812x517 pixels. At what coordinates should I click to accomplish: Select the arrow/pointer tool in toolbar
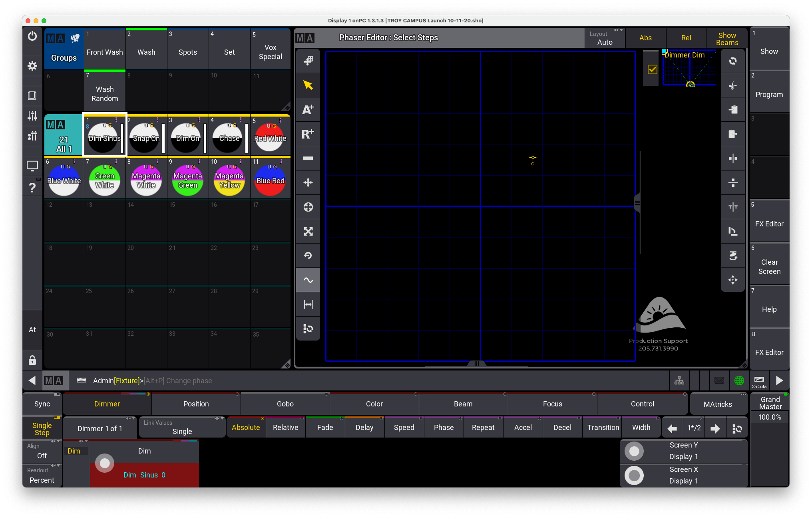point(308,85)
